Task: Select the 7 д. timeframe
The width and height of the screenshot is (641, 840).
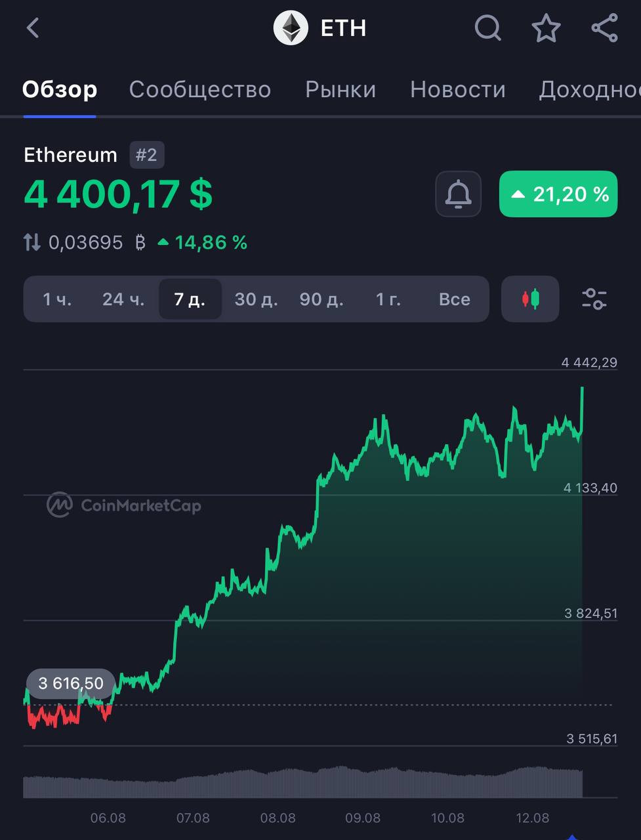Action: (190, 299)
